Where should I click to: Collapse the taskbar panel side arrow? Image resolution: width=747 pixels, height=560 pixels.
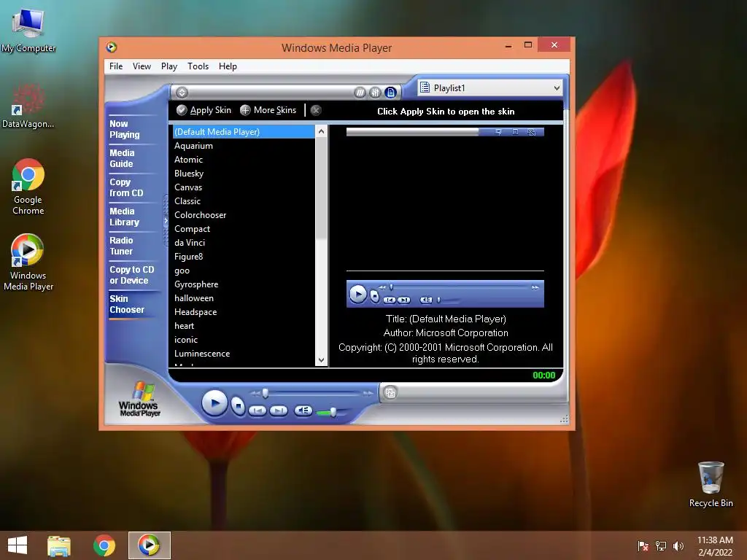[166, 220]
